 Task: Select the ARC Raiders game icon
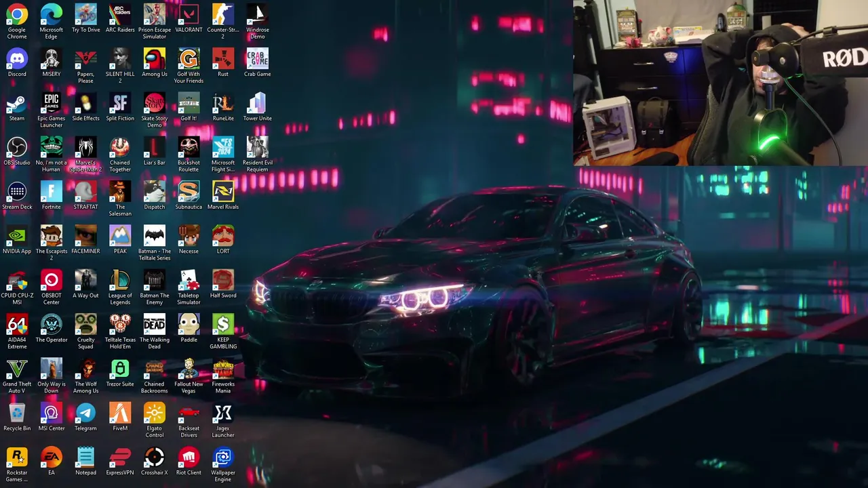[120, 14]
